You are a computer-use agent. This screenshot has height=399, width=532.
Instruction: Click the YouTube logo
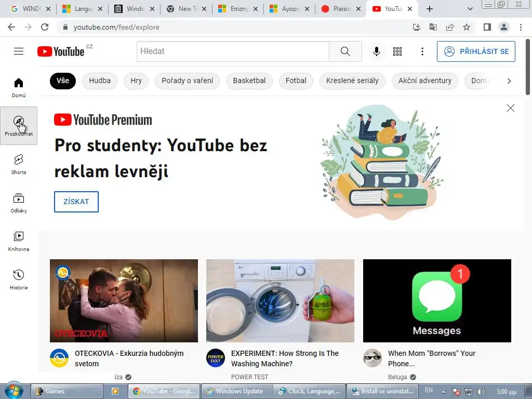(x=61, y=51)
